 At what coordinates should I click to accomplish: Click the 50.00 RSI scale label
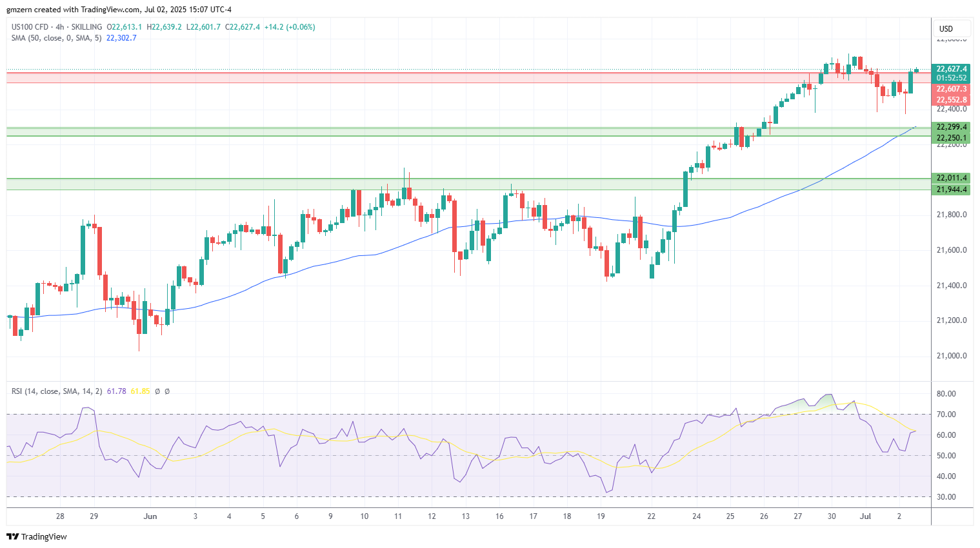pos(946,456)
